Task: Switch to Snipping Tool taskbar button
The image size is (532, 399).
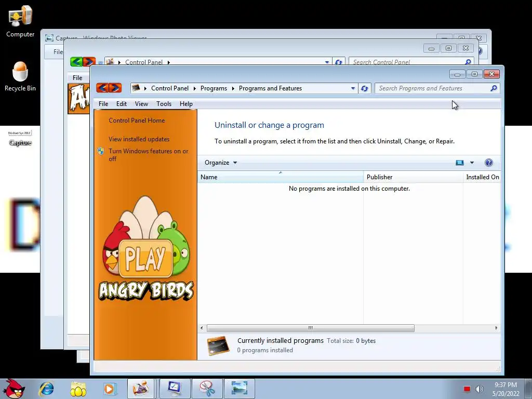Action: pos(207,389)
